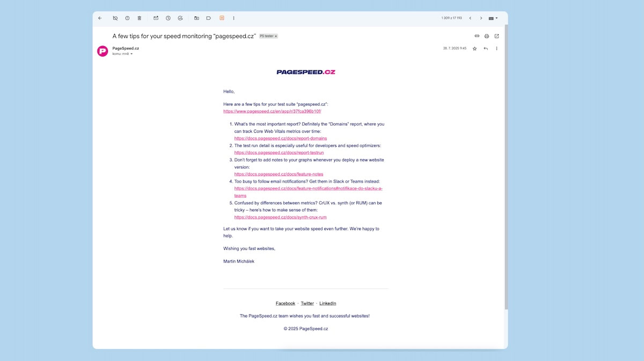Open the message's three-dot more menu
The image size is (644, 361).
(x=497, y=48)
